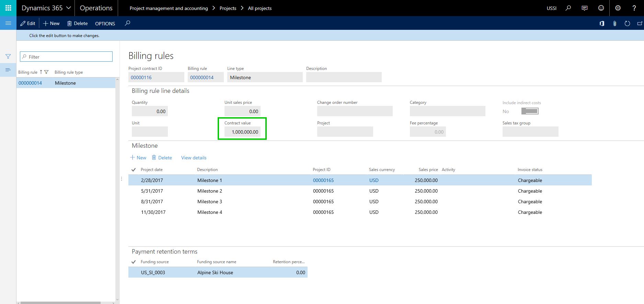Click the Description field
The width and height of the screenshot is (644, 304).
(344, 77)
